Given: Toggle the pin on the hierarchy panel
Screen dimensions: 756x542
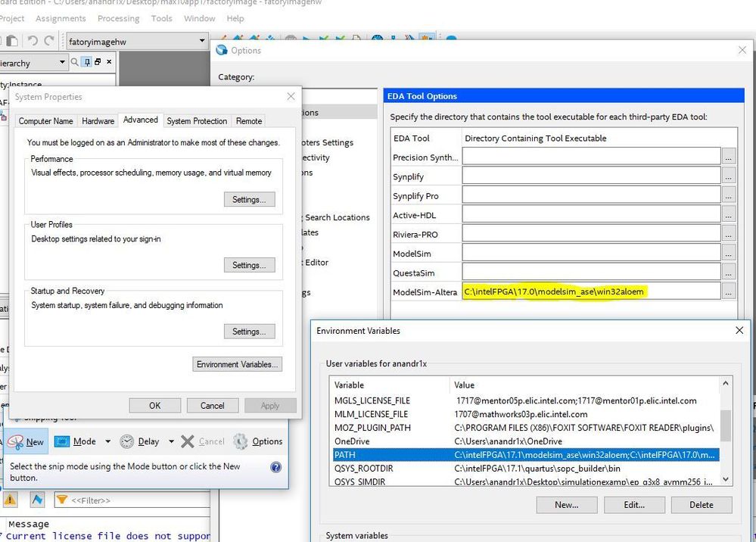Looking at the screenshot, I should 89,63.
